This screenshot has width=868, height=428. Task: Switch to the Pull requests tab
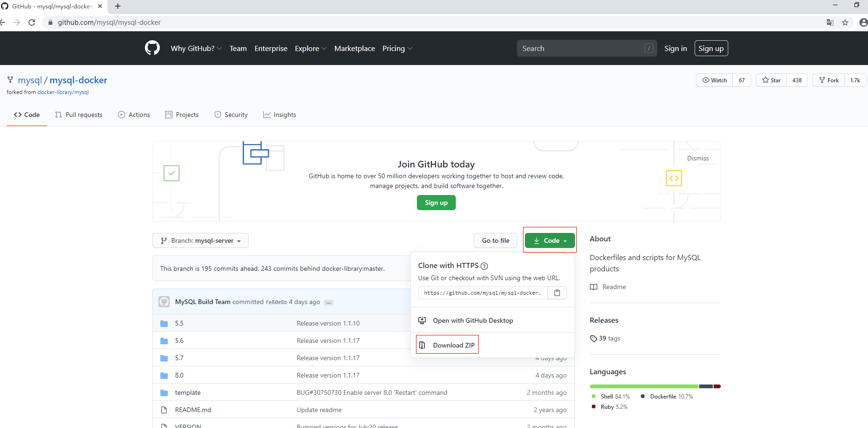coord(79,115)
